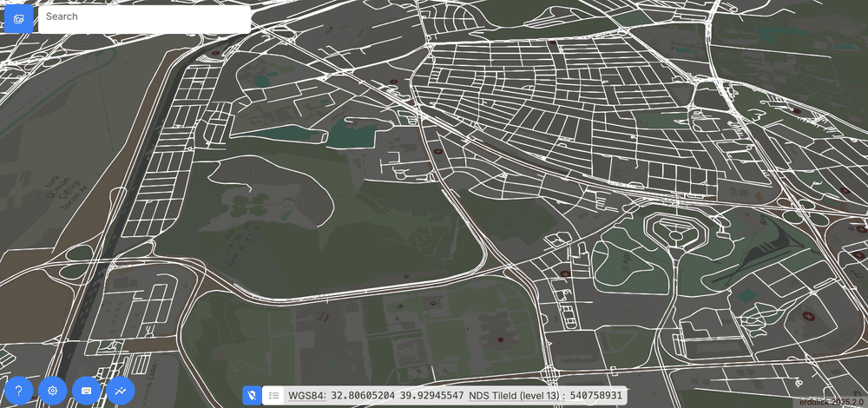This screenshot has height=408, width=868.
Task: Expand the coordinates list options icon
Action: [x=273, y=396]
